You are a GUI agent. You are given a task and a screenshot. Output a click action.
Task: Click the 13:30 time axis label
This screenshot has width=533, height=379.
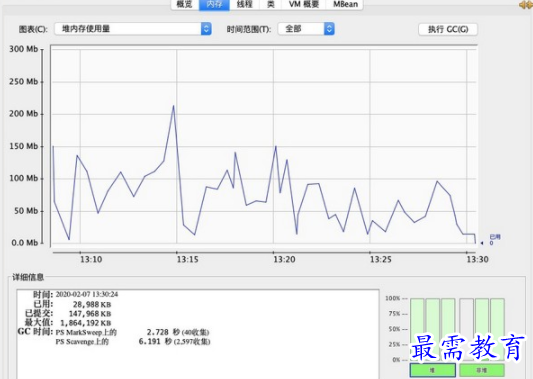pyautogui.click(x=477, y=260)
